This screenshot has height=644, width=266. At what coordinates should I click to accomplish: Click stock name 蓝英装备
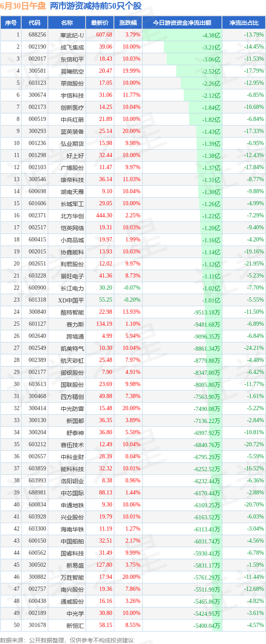click(x=72, y=131)
